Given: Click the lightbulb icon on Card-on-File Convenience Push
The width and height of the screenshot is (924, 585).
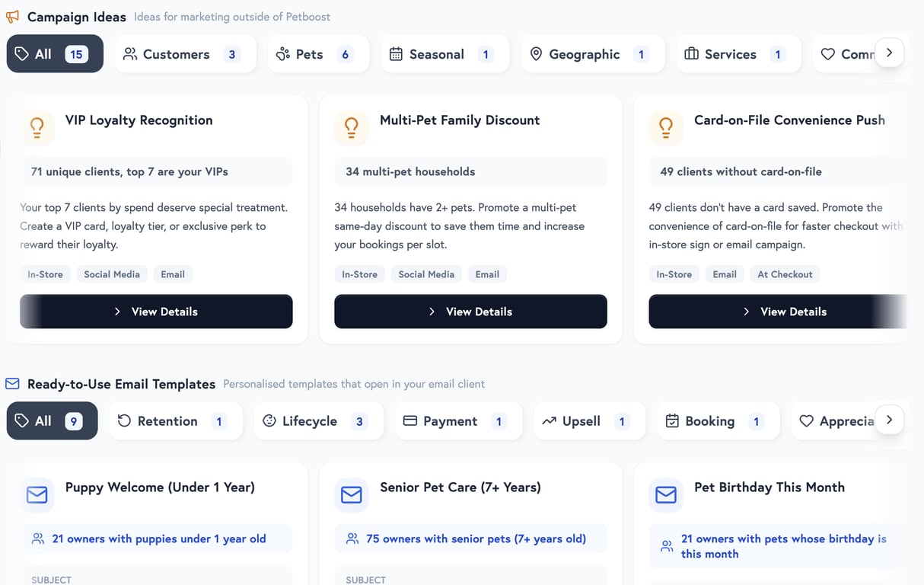Looking at the screenshot, I should coord(666,127).
